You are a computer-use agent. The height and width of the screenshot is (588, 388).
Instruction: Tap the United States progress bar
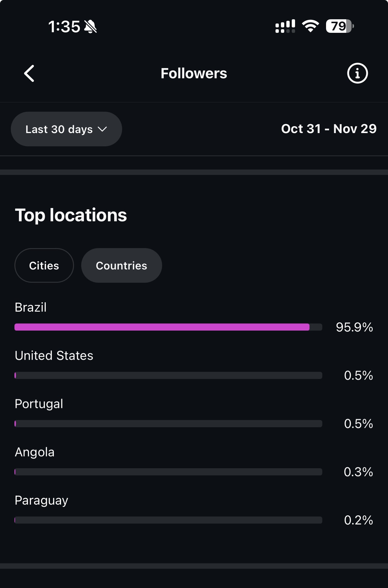(168, 375)
